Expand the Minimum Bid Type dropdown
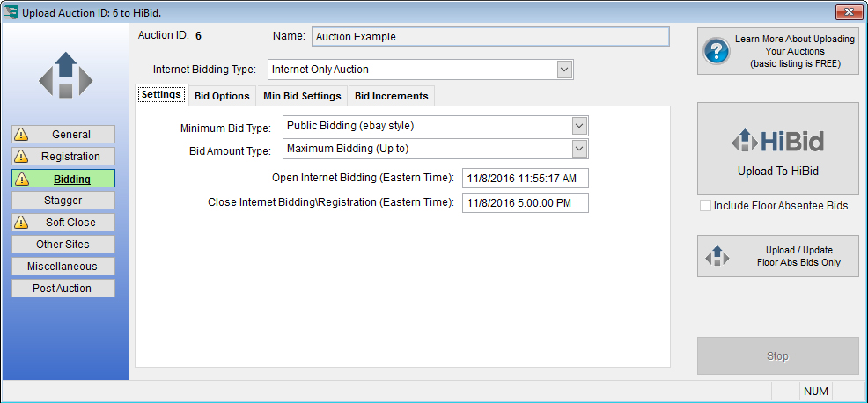This screenshot has height=403, width=868. pos(579,126)
